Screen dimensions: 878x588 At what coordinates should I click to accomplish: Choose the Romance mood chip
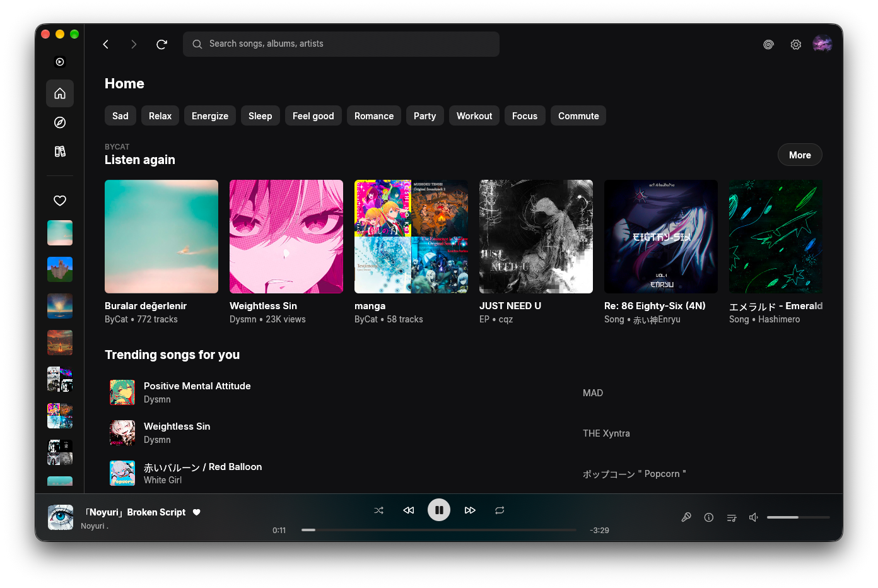(374, 115)
